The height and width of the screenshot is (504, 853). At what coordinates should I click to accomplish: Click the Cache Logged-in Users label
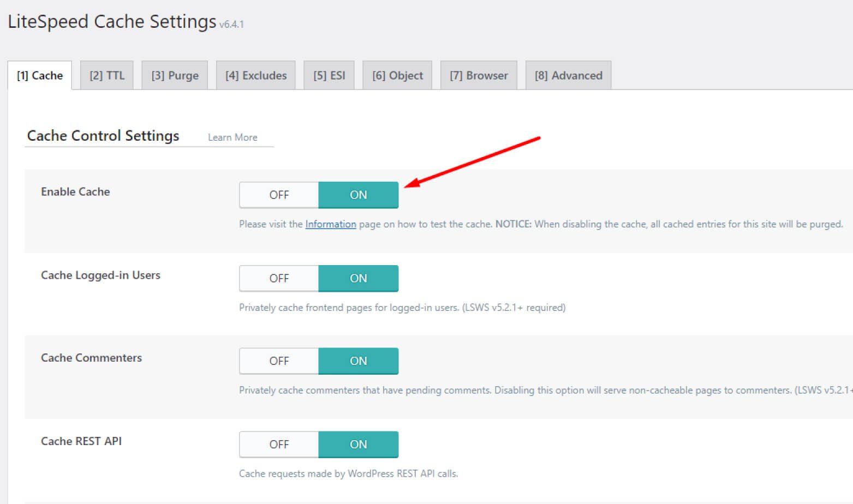tap(100, 275)
